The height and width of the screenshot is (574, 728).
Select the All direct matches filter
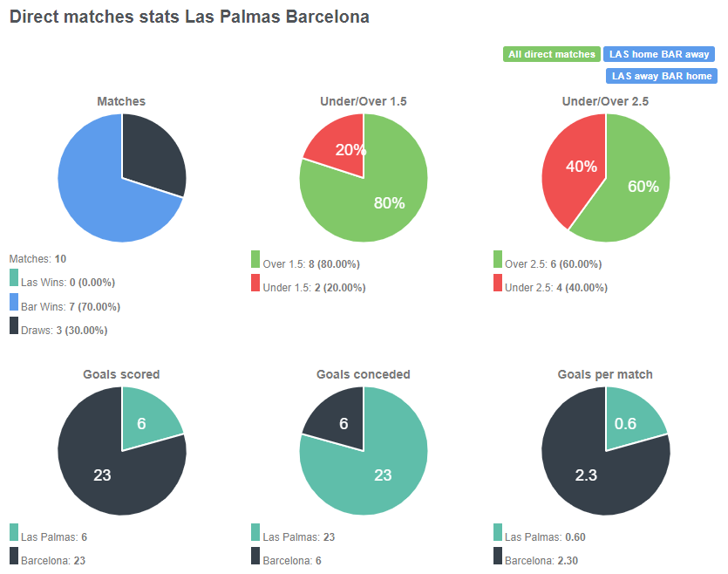tap(551, 54)
